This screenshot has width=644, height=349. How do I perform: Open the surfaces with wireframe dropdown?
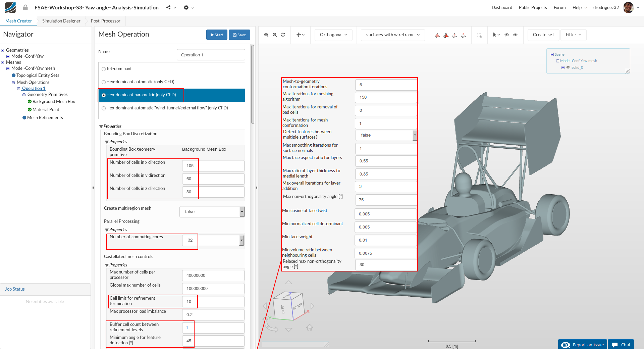[x=392, y=35]
